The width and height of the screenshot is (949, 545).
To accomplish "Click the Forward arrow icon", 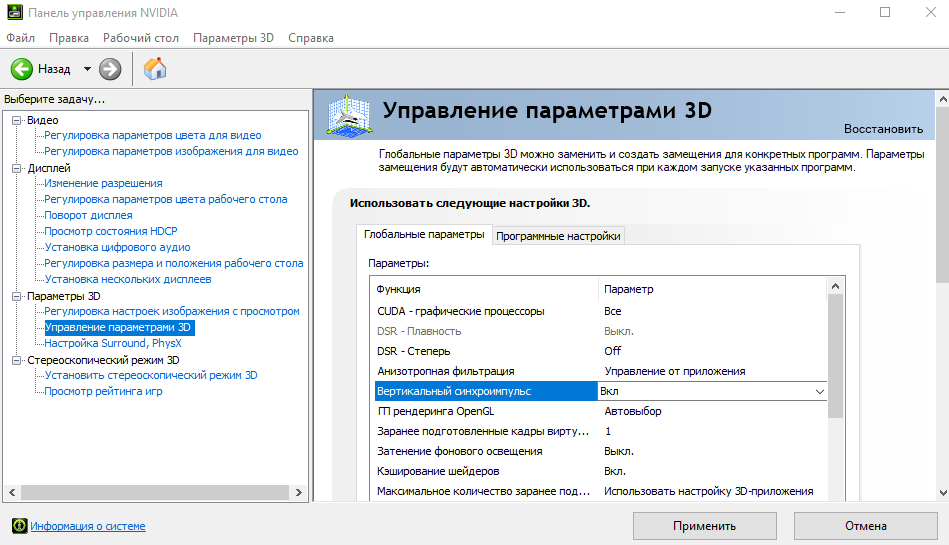I will point(110,69).
